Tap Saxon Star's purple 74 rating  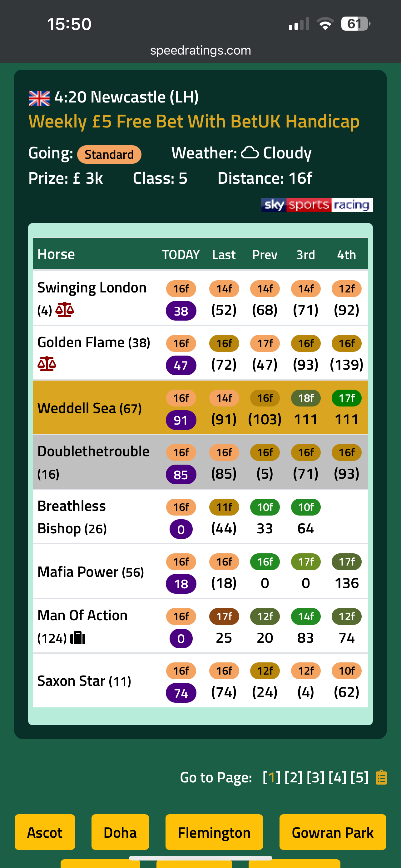click(x=181, y=693)
